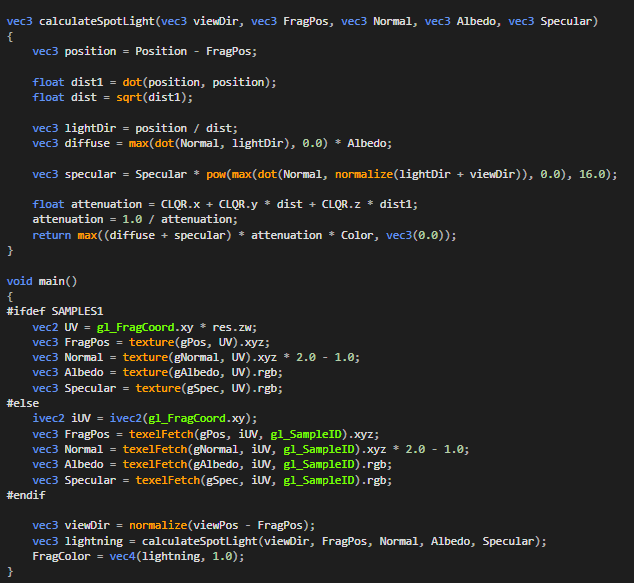Click 'void main()' declaration
Viewport: 634px width, 583px height.
point(42,281)
